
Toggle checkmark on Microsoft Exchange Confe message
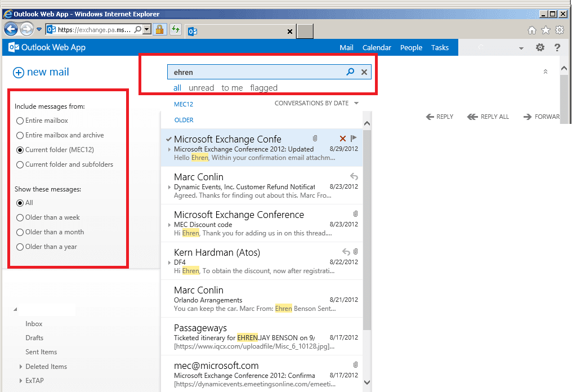pos(168,139)
